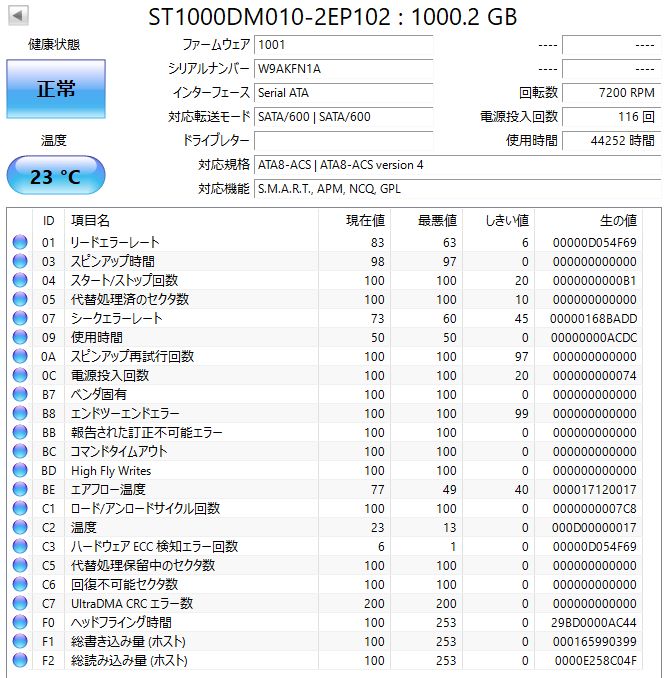Click the ファームウェア field showing 1001

(x=343, y=45)
